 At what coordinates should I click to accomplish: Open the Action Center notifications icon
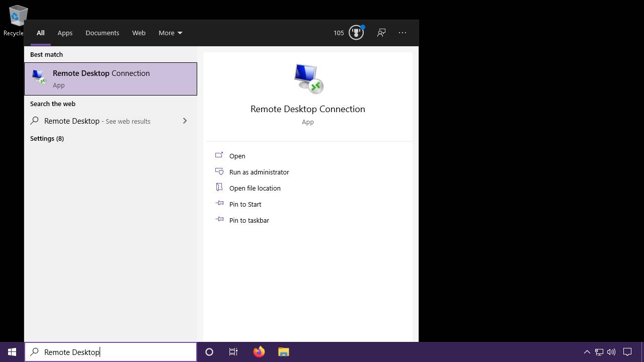[627, 352]
